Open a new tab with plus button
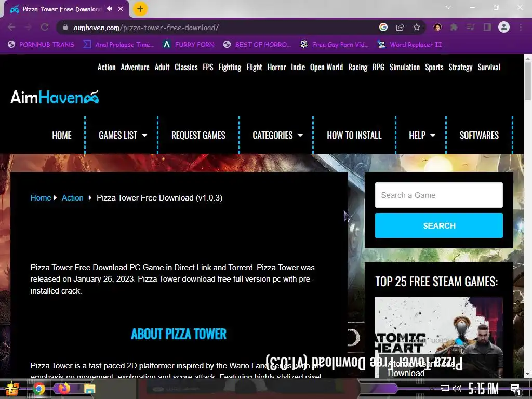Viewport: 532px width, 399px height. (140, 9)
